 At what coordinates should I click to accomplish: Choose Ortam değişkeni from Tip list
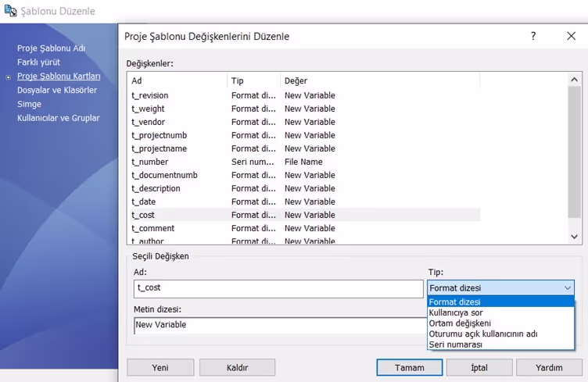500,323
